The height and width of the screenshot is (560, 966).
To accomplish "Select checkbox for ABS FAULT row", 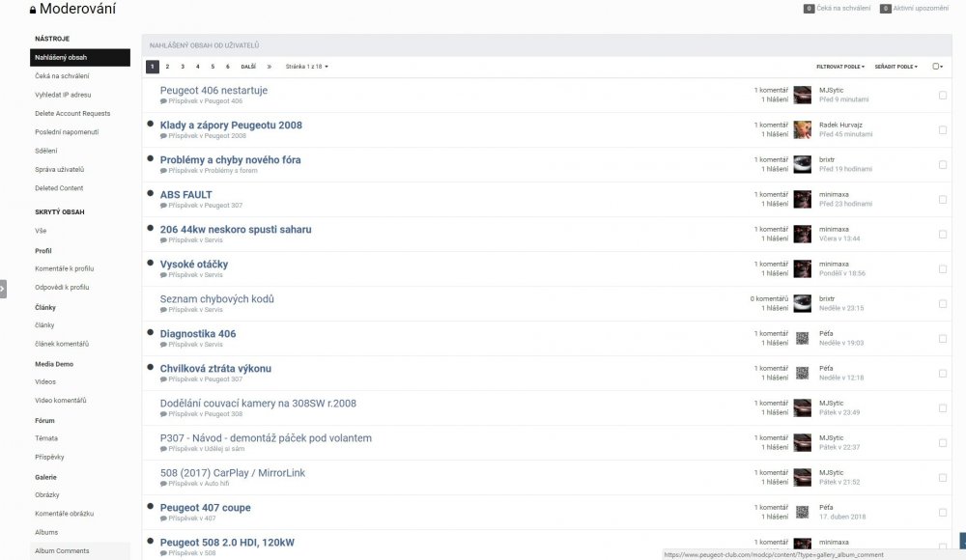I will coord(943,200).
